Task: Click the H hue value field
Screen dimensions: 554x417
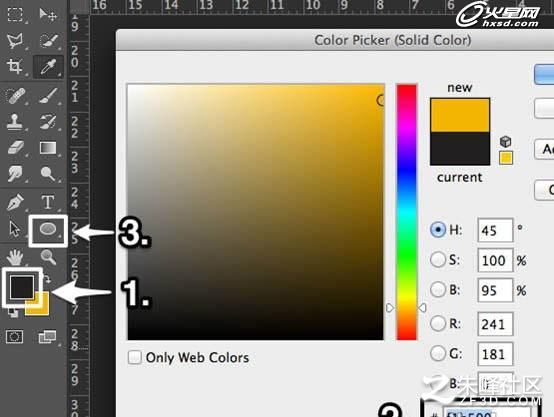Action: [495, 230]
